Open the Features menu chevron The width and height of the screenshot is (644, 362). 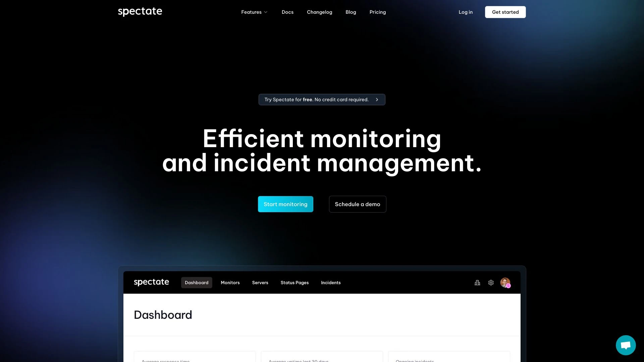pyautogui.click(x=265, y=12)
